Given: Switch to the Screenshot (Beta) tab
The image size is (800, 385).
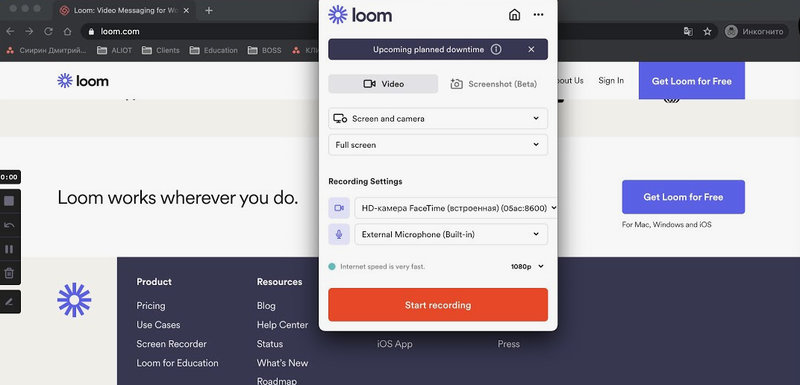Looking at the screenshot, I should pyautogui.click(x=493, y=84).
